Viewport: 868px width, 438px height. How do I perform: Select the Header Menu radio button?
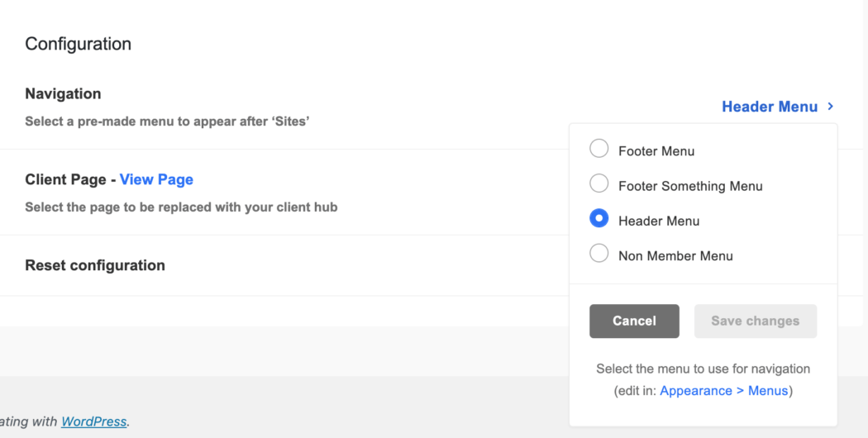[x=599, y=219]
